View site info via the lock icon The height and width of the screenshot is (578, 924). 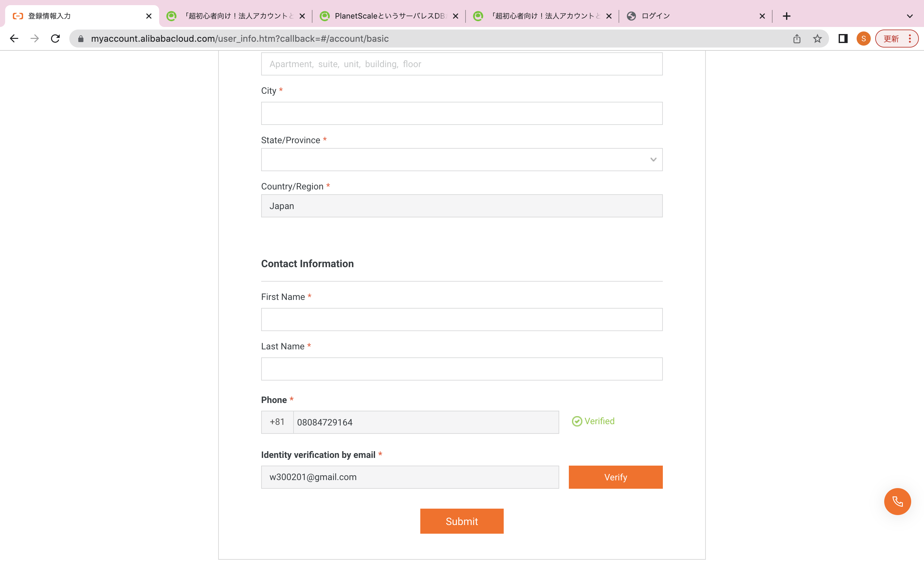[x=81, y=39]
